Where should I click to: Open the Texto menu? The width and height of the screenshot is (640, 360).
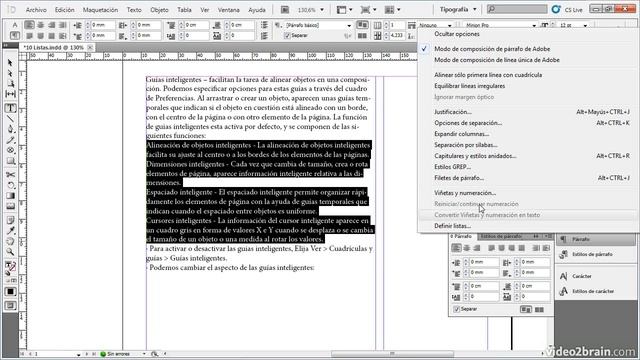click(x=134, y=9)
